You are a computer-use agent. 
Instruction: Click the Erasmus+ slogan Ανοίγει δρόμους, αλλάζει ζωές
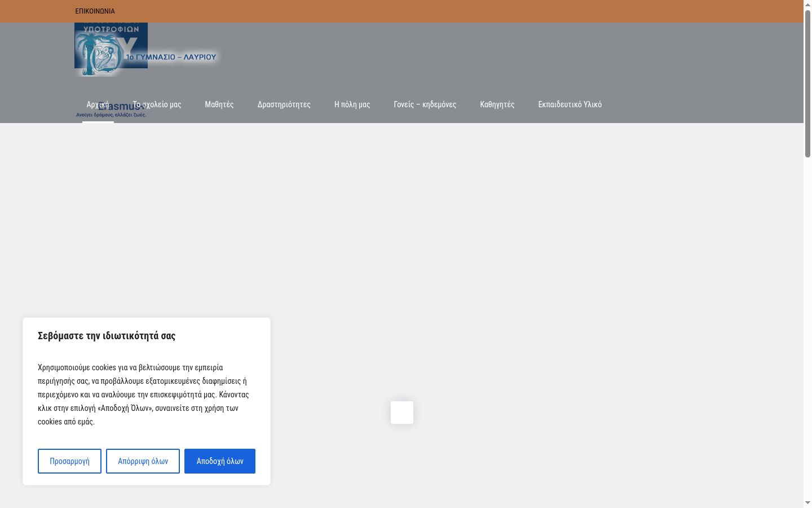pyautogui.click(x=111, y=115)
